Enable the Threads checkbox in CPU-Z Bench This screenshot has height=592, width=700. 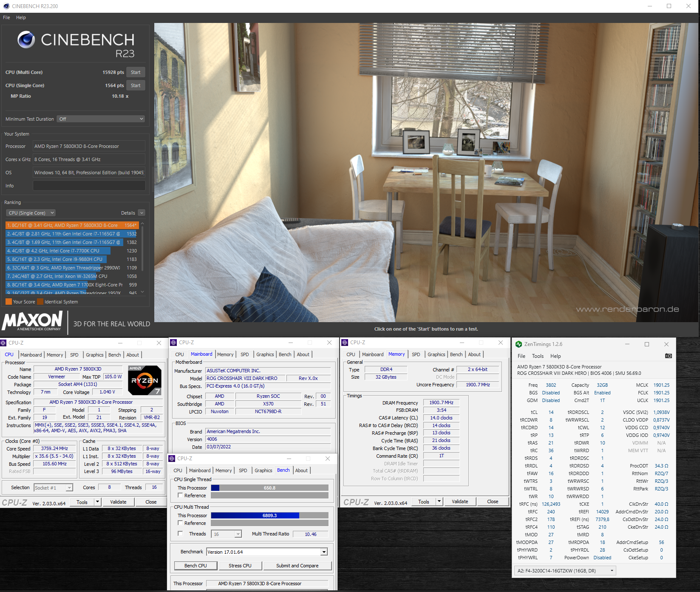coord(180,533)
